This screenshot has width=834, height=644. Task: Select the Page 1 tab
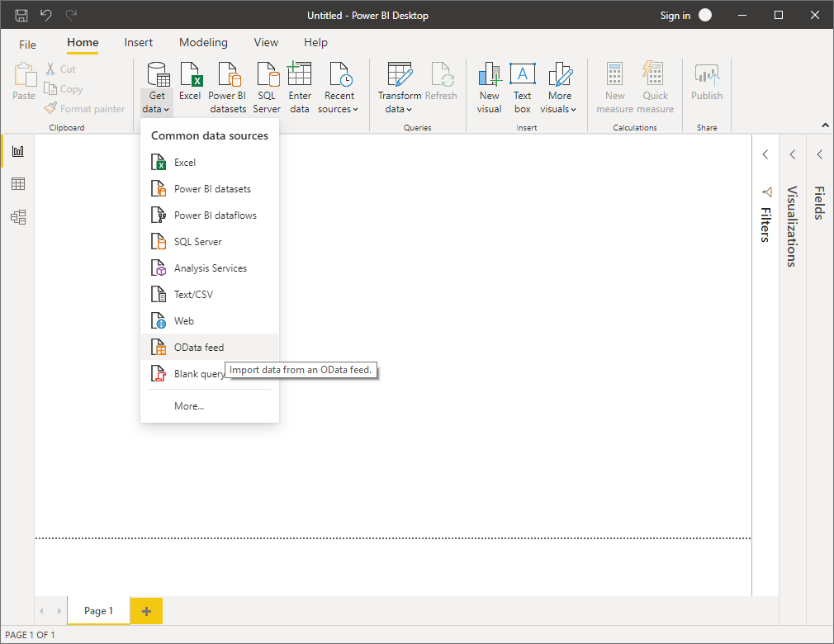(x=98, y=610)
